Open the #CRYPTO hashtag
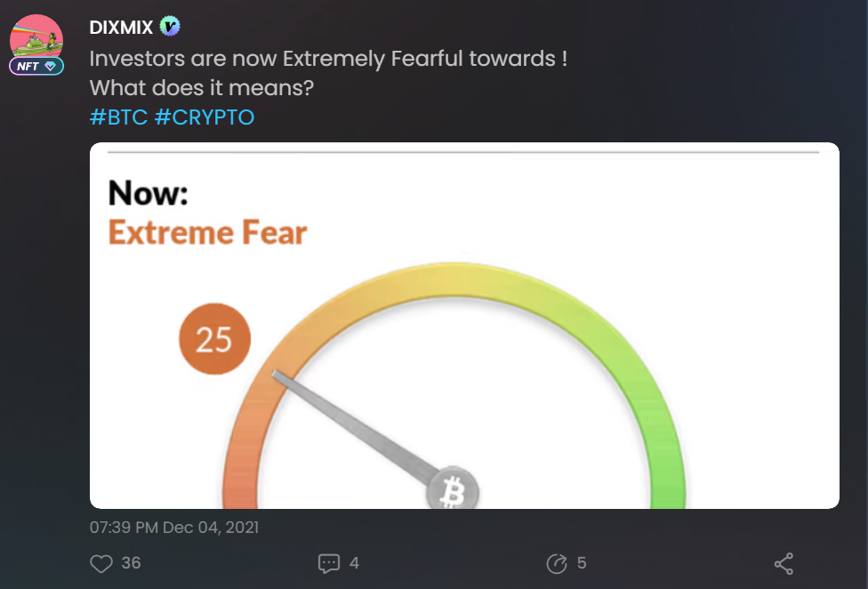The height and width of the screenshot is (589, 868). point(205,117)
